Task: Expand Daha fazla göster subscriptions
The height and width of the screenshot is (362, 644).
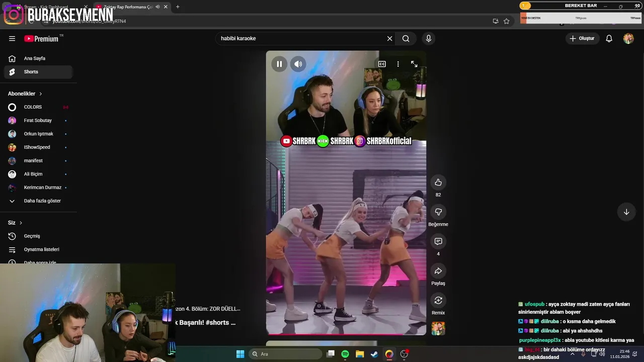Action: coord(38,201)
